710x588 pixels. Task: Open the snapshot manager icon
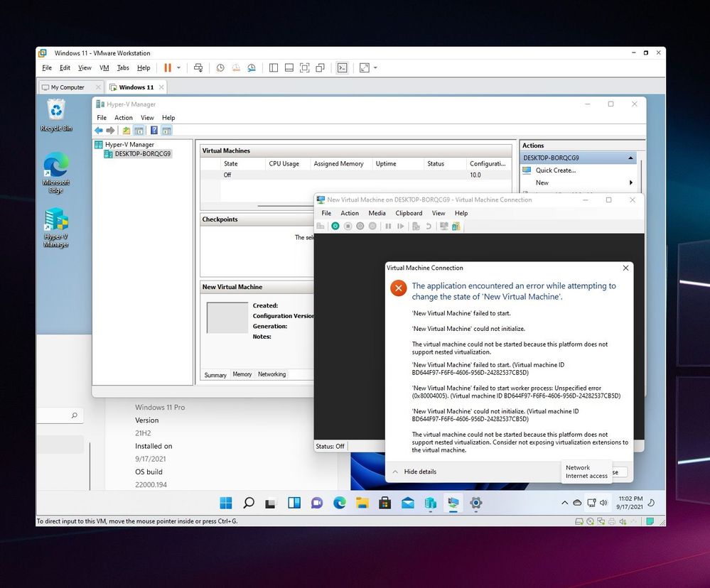point(252,68)
